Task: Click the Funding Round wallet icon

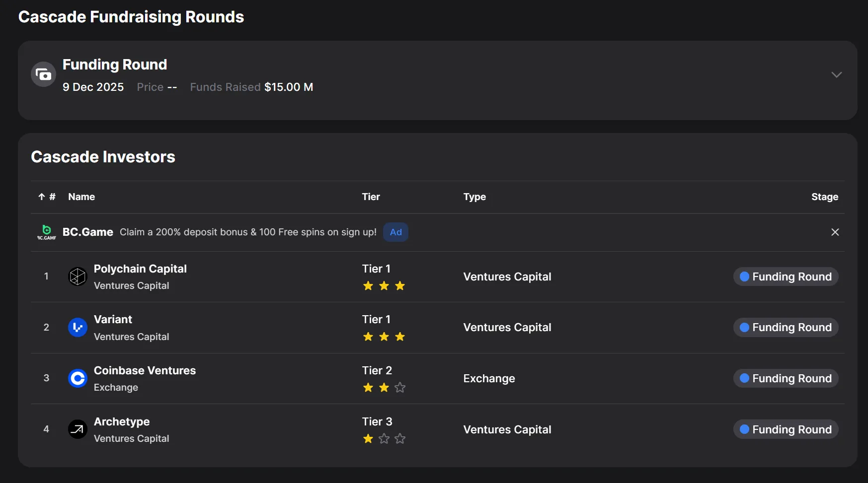Action: pyautogui.click(x=44, y=74)
